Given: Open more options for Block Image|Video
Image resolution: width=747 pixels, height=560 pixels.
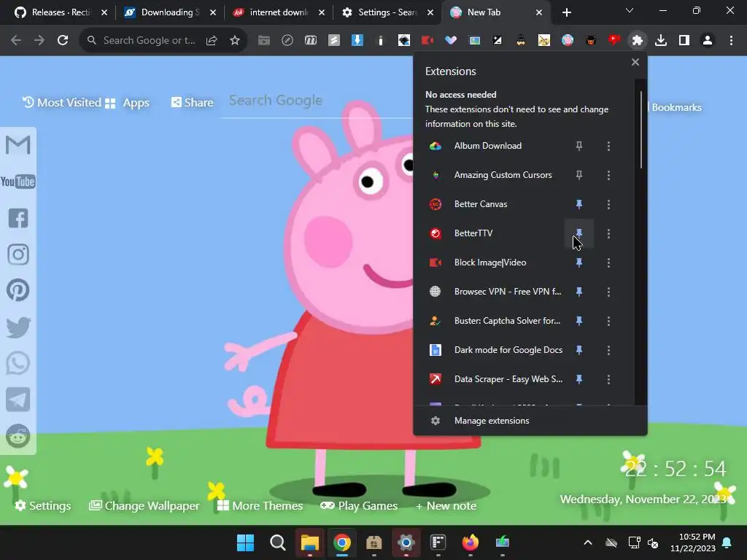Looking at the screenshot, I should [608, 262].
